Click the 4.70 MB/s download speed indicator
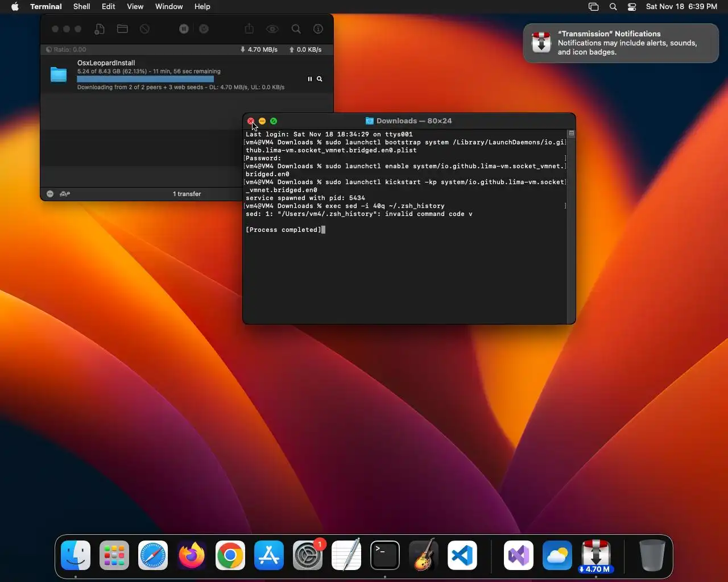 tap(259, 49)
